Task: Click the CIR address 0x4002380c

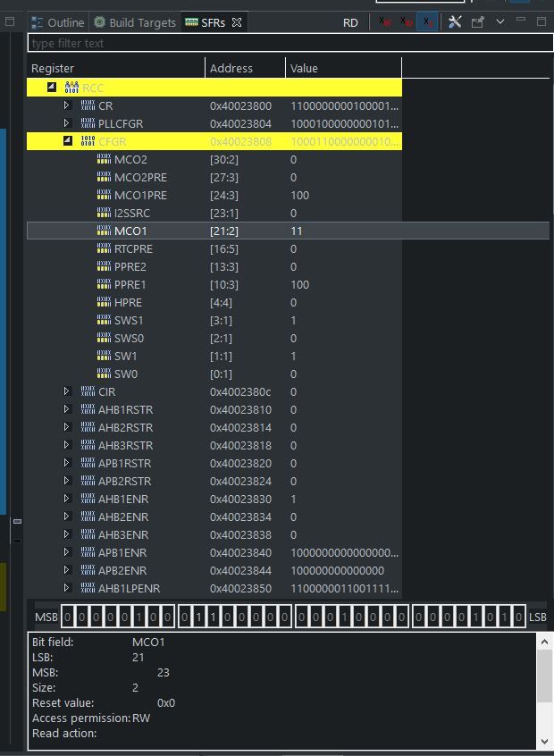Action: click(240, 392)
